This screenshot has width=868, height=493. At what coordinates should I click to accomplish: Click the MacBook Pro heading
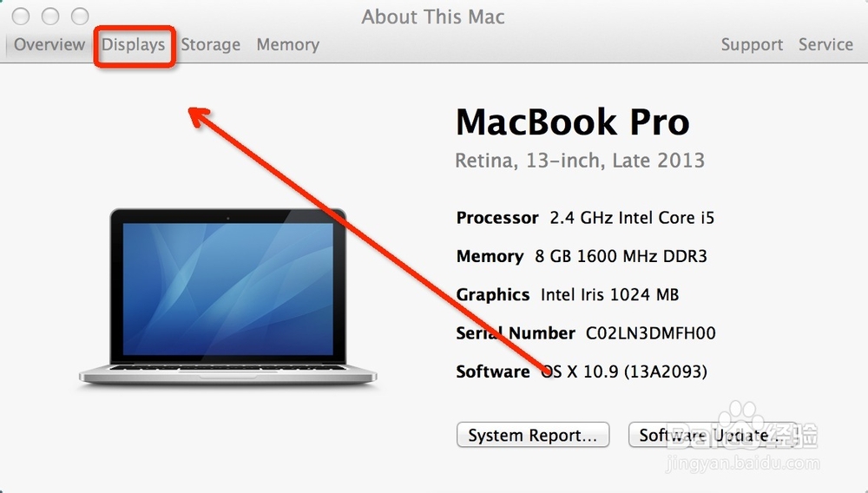(572, 122)
